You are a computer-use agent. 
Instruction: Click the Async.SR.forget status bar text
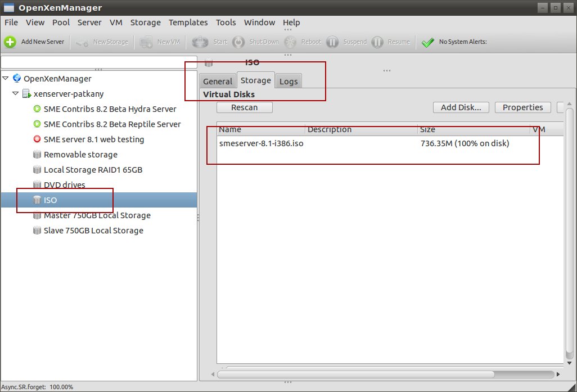pyautogui.click(x=37, y=387)
